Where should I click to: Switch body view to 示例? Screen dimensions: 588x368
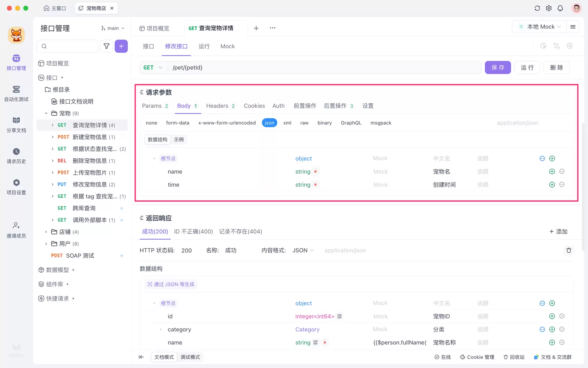point(179,140)
